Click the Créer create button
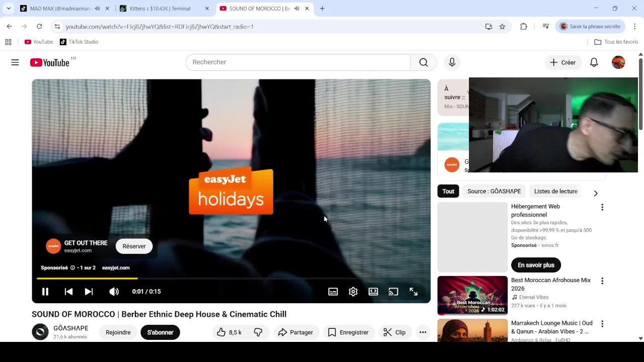 (563, 62)
